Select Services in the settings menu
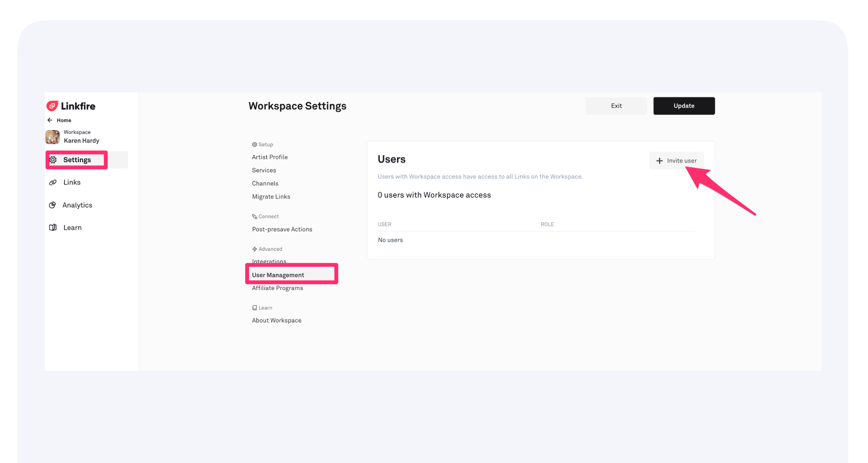The height and width of the screenshot is (463, 868). point(264,170)
